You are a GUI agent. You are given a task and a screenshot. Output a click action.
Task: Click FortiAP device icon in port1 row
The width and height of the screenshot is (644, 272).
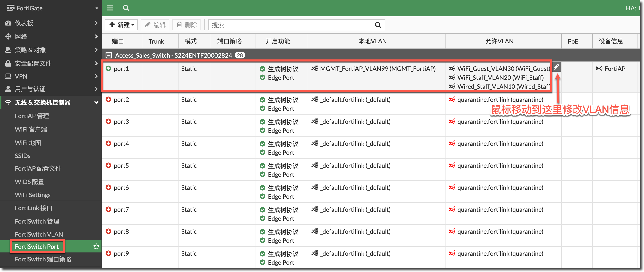tap(599, 68)
